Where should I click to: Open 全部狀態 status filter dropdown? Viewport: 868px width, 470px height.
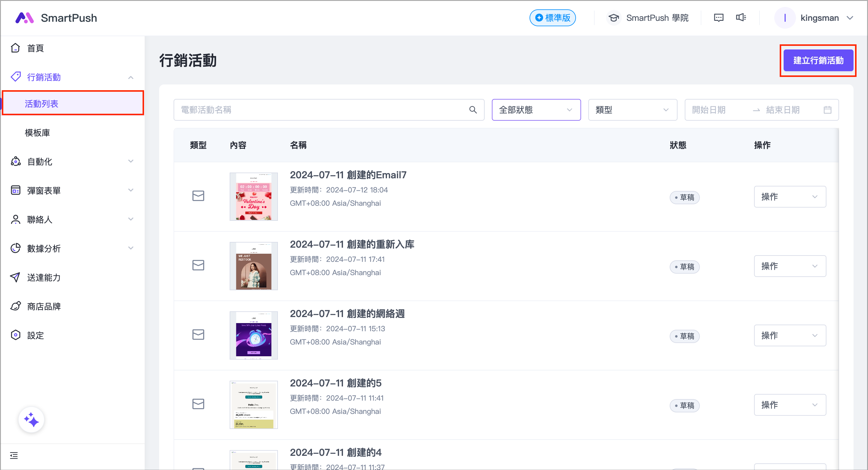click(536, 110)
